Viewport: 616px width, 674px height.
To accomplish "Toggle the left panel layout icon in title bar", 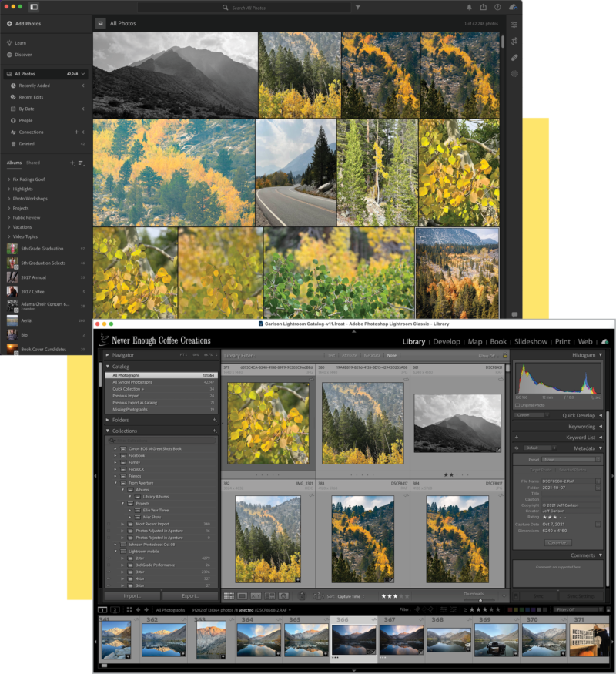I will [34, 7].
